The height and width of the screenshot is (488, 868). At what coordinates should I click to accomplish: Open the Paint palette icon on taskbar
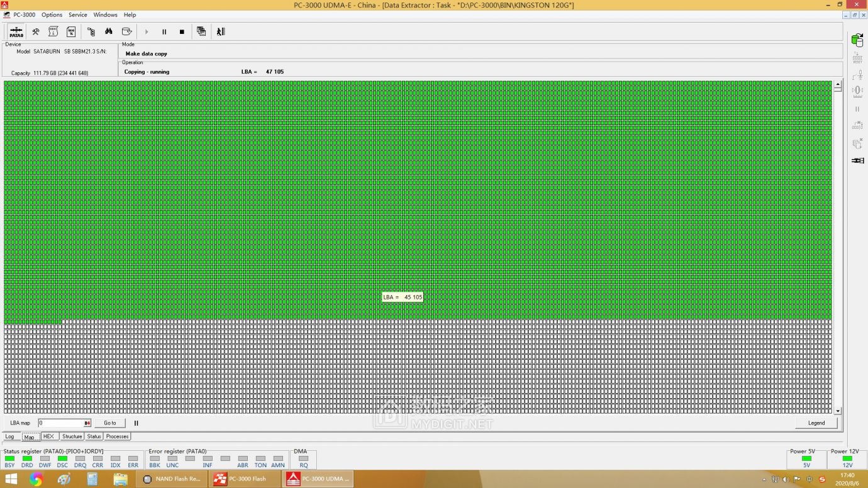64,479
